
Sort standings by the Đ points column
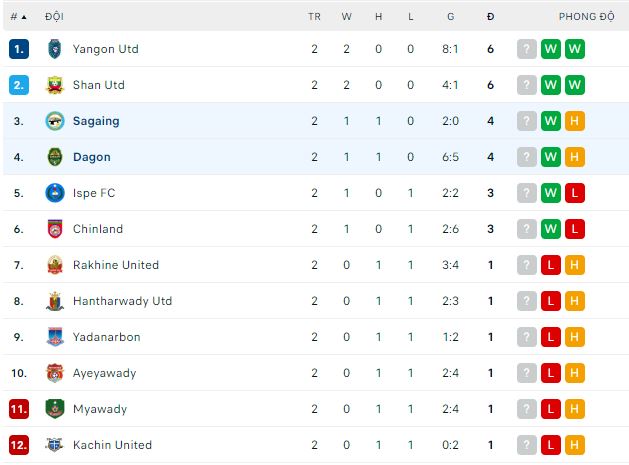click(490, 16)
